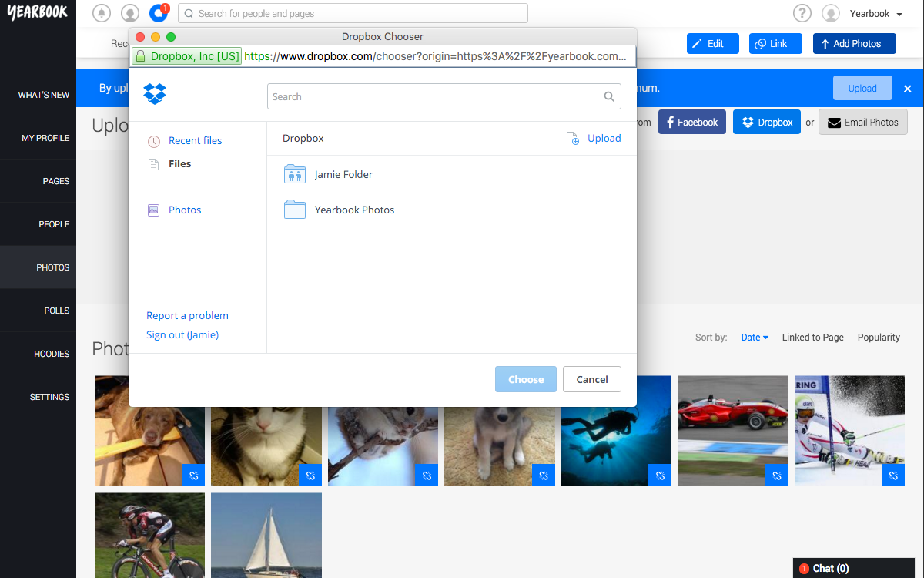Viewport: 924px width, 578px height.
Task: Open Hoodies in sidebar
Action: tap(38, 354)
